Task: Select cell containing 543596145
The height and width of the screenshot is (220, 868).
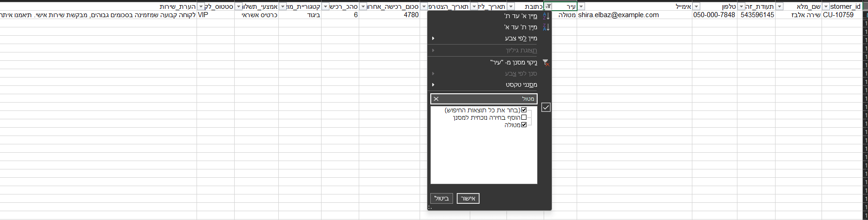Action: click(x=756, y=15)
